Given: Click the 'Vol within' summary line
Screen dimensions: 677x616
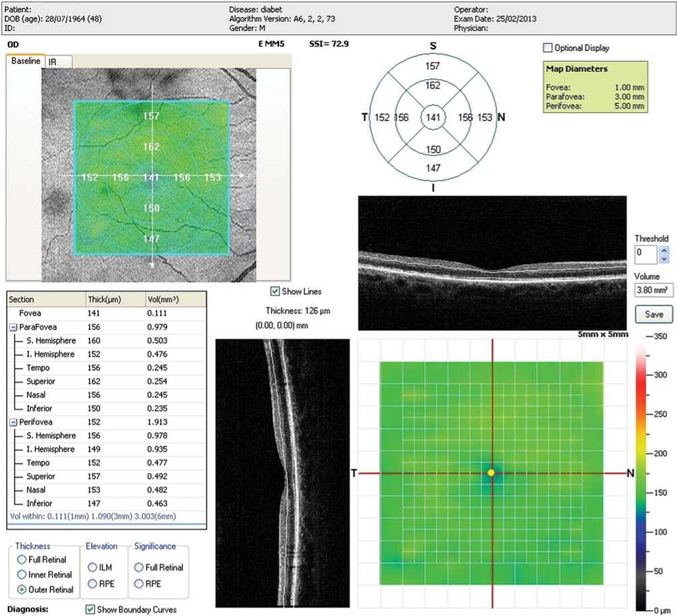Looking at the screenshot, I should point(93,517).
